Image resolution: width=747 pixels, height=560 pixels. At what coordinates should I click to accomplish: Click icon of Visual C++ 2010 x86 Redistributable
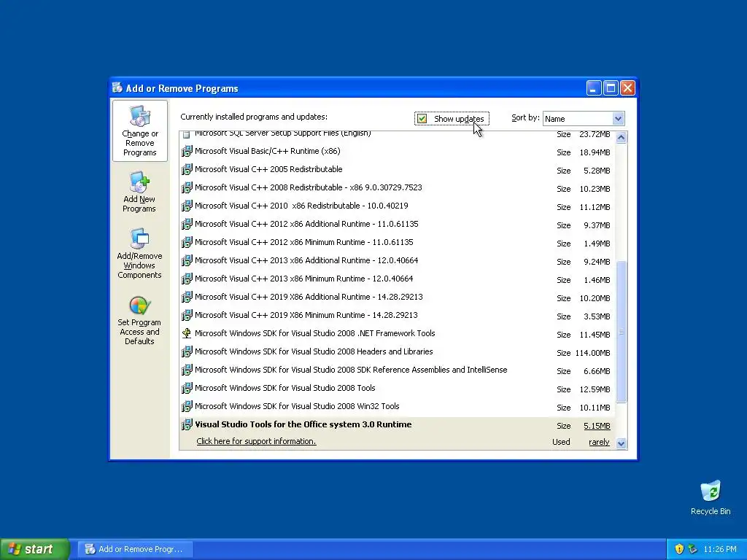[x=187, y=206]
